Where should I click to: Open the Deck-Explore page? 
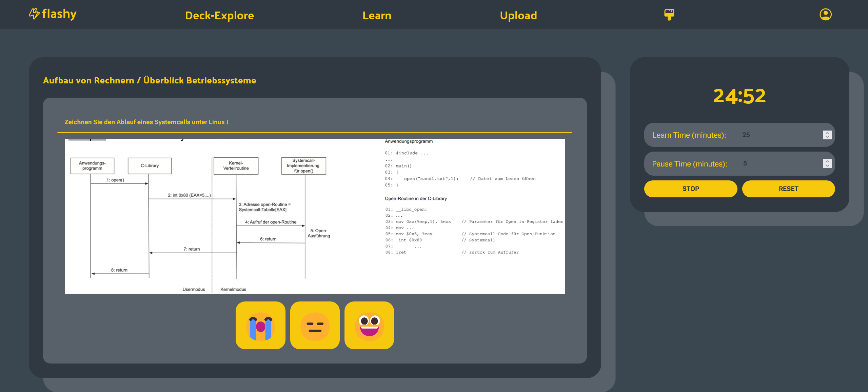(219, 15)
